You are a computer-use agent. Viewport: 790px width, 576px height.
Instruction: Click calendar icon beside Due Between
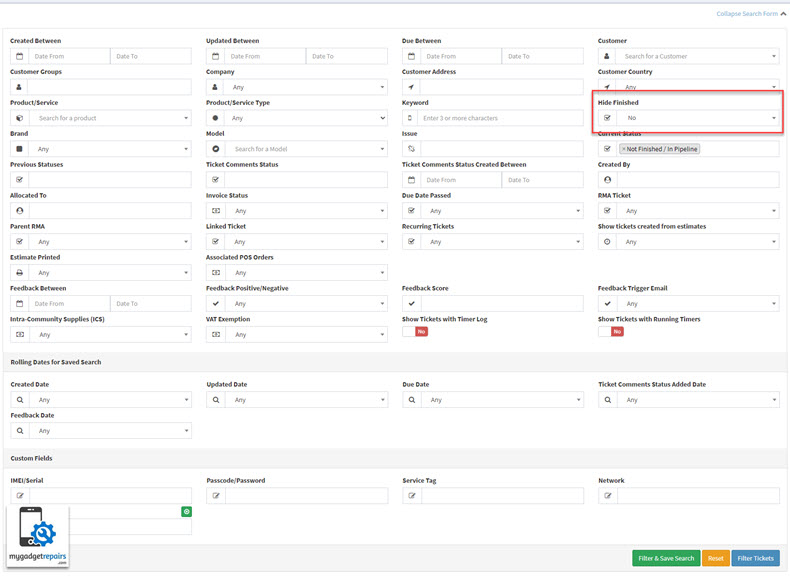[411, 56]
